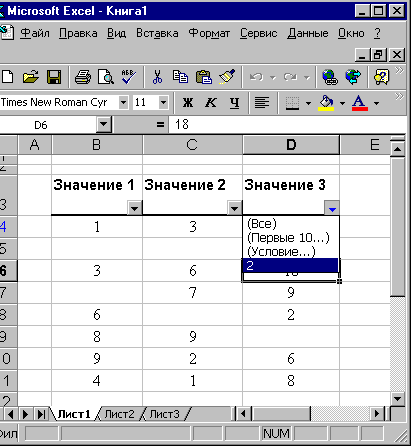Open Print Preview with the magnifier icon
Image resolution: width=412 pixels, height=447 pixels.
pyautogui.click(x=105, y=77)
